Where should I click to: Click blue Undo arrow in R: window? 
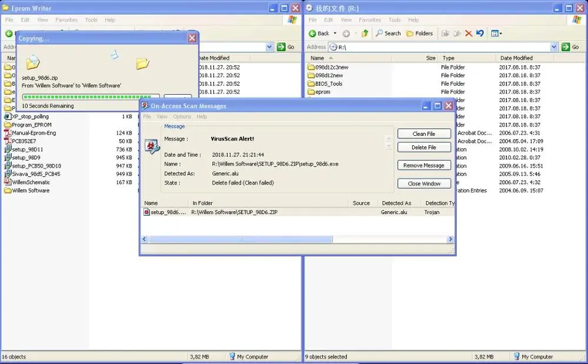click(x=480, y=34)
